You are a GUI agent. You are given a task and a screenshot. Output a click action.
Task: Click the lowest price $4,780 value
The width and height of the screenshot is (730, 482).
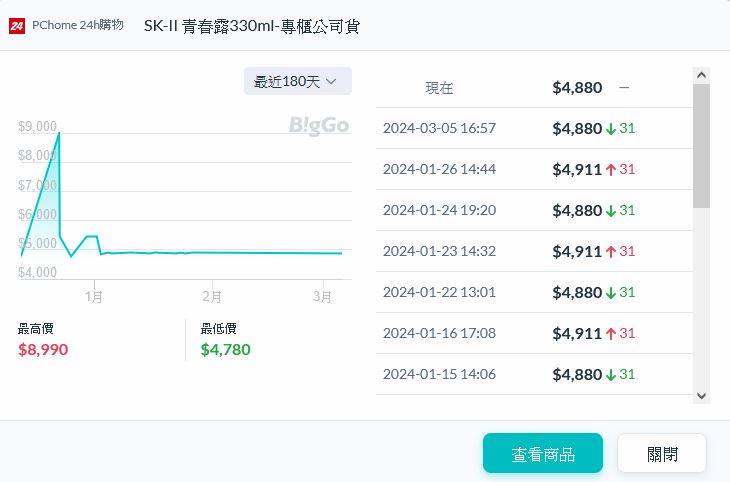pos(225,349)
